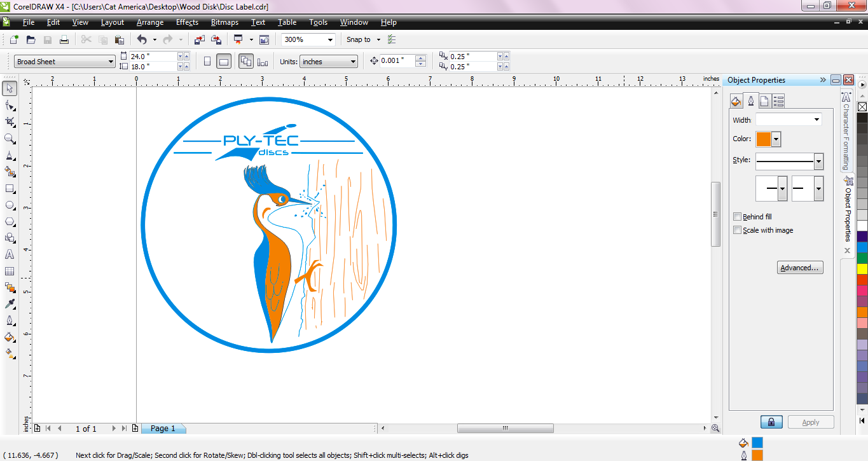Click the nudge offset 0.001 field
The image size is (868, 461).
coord(397,61)
